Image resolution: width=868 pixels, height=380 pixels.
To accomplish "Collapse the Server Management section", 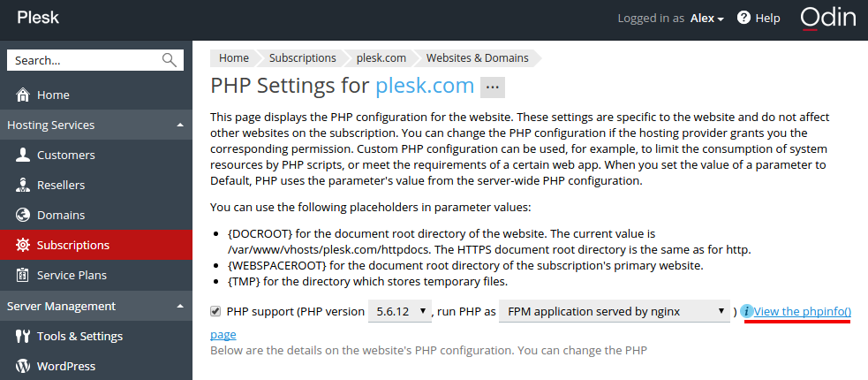I will [x=179, y=306].
